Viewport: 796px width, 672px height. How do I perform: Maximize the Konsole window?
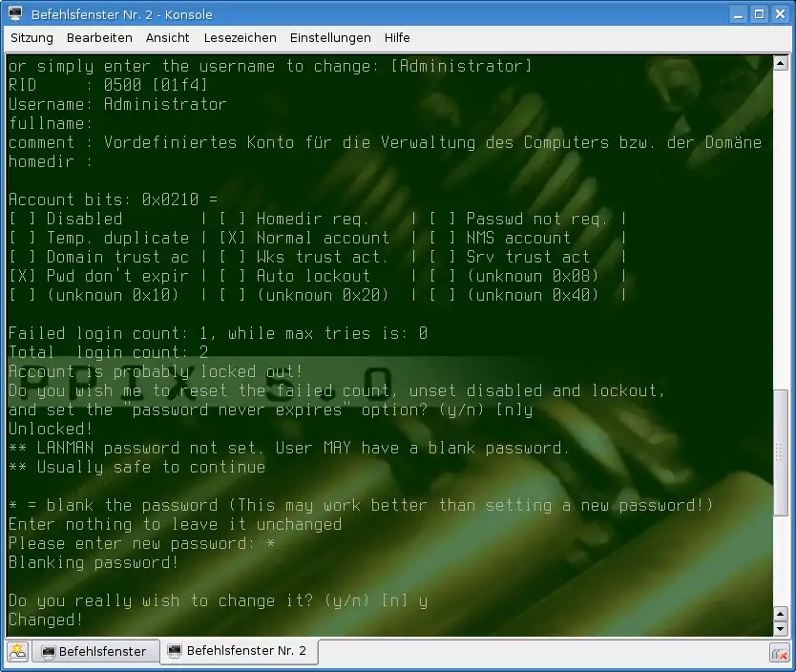pos(760,14)
